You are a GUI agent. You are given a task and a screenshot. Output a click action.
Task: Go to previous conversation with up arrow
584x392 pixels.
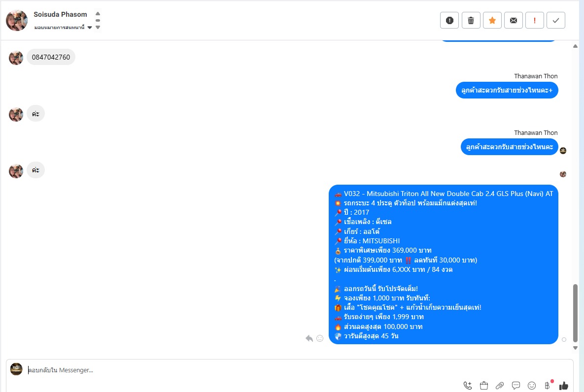click(x=98, y=14)
